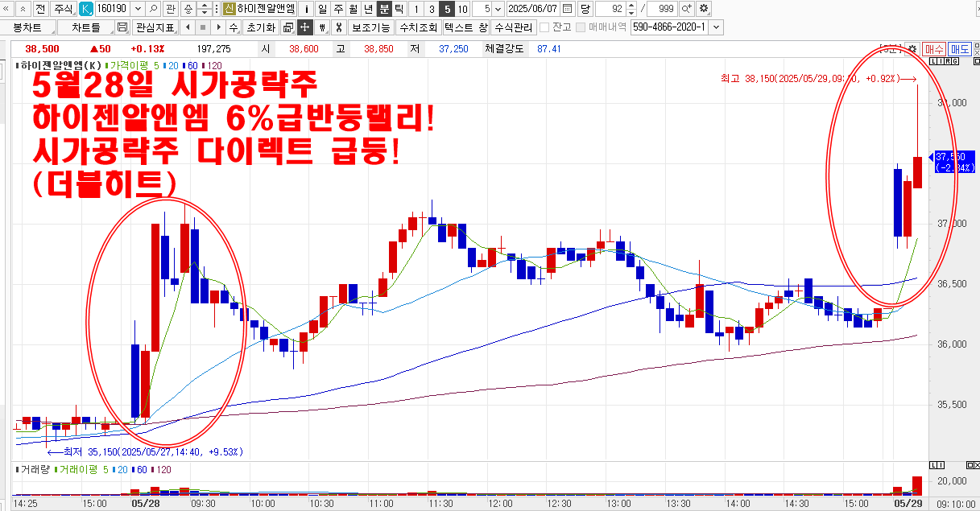Open 텍스트 창 text window
Viewport: 980px width, 511px height.
[466, 27]
